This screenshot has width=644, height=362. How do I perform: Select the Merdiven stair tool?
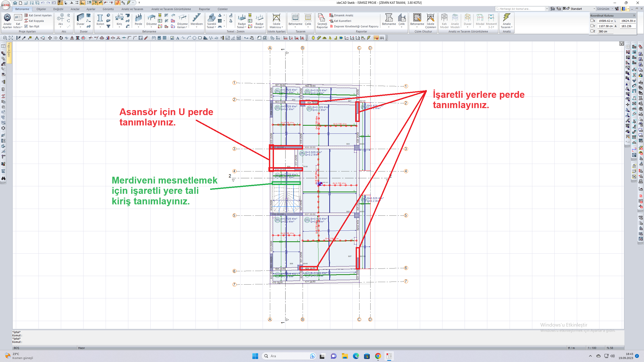(196, 20)
